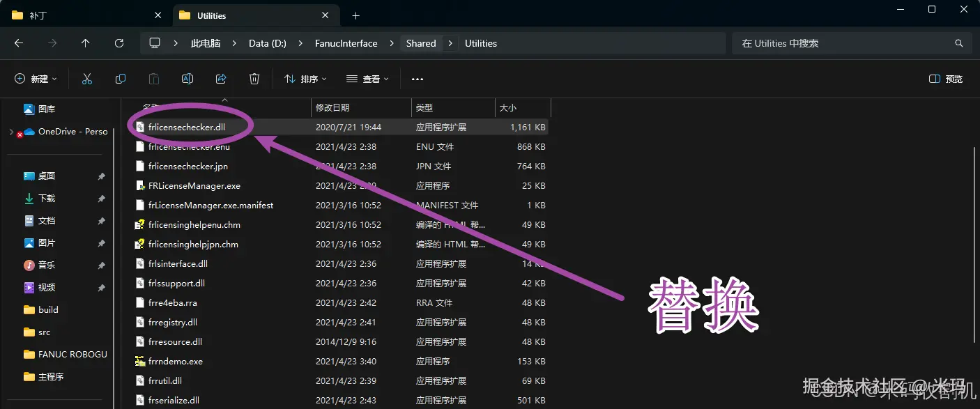Click the Share icon in toolbar
Image resolution: width=980 pixels, height=409 pixels.
point(221,79)
